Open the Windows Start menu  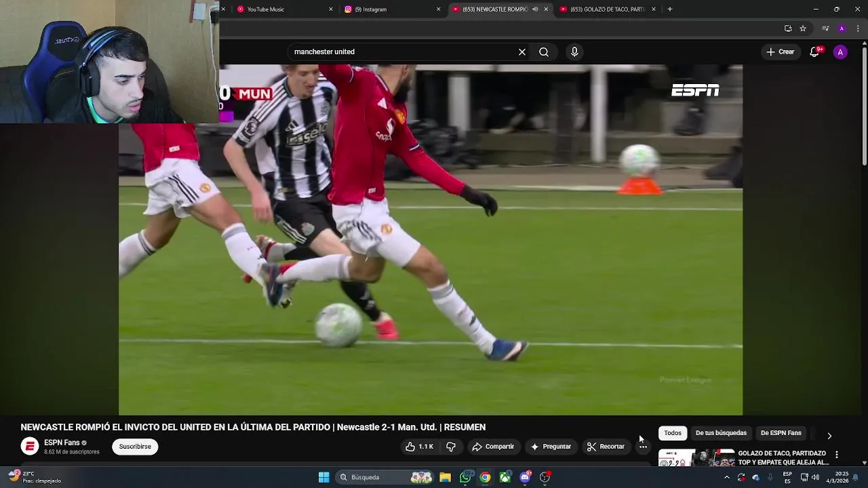(323, 477)
